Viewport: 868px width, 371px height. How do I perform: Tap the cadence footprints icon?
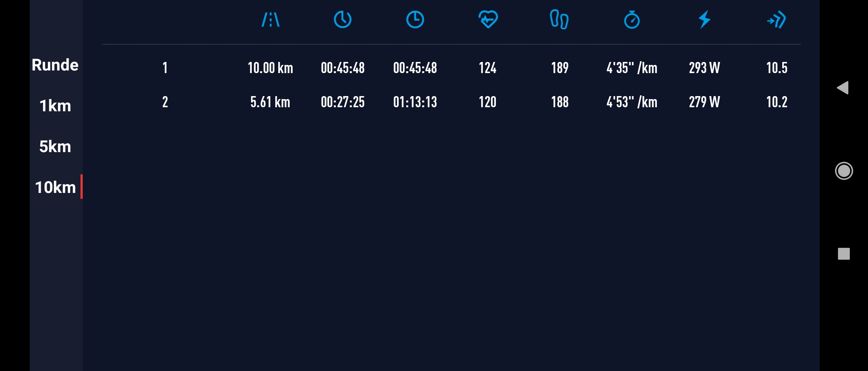[x=559, y=20]
